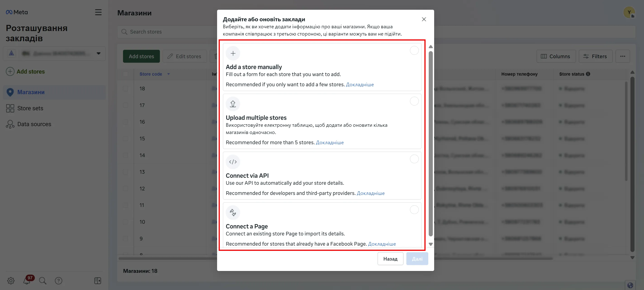Open the settings gear at bottom left
This screenshot has height=290, width=644.
pos(10,280)
